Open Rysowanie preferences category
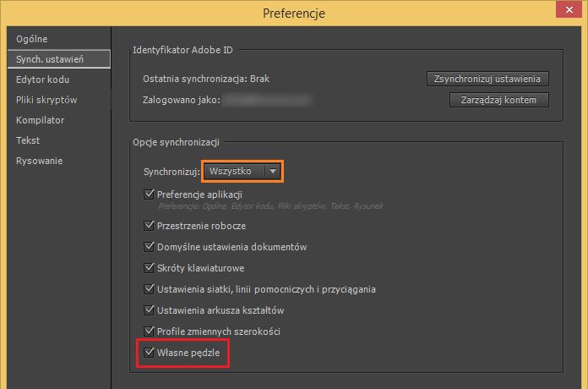 tap(39, 161)
